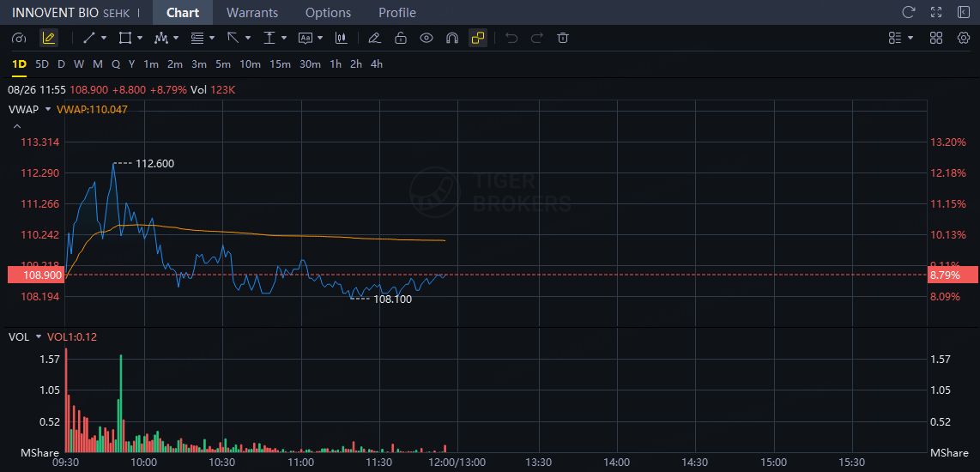Select the Fibonacci levels tool
Screen dimensions: 980x472
197,38
